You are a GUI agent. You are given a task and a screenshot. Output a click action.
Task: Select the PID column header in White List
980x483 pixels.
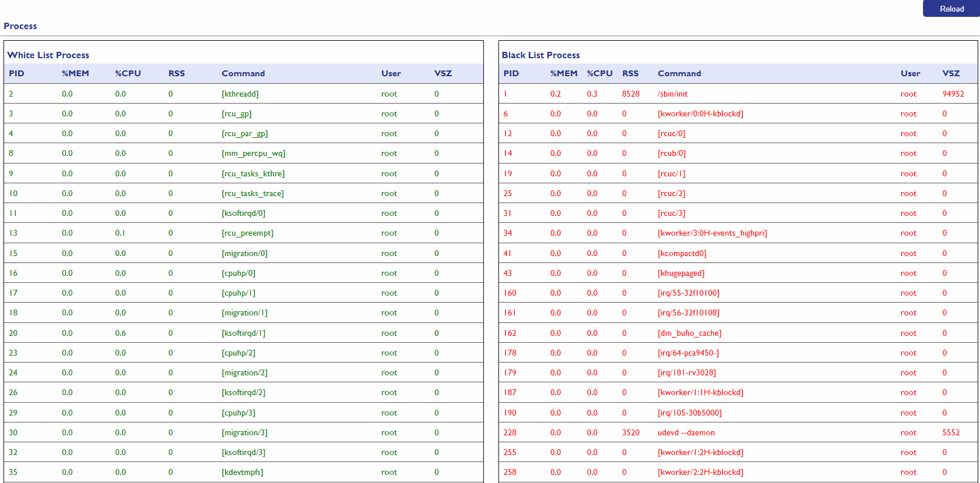pos(17,73)
